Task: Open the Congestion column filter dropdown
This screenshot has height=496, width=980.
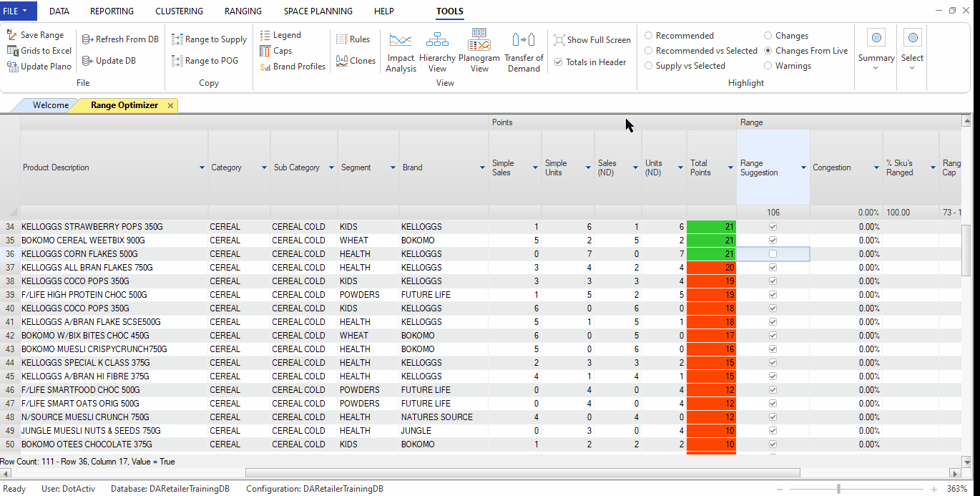Action: [876, 167]
